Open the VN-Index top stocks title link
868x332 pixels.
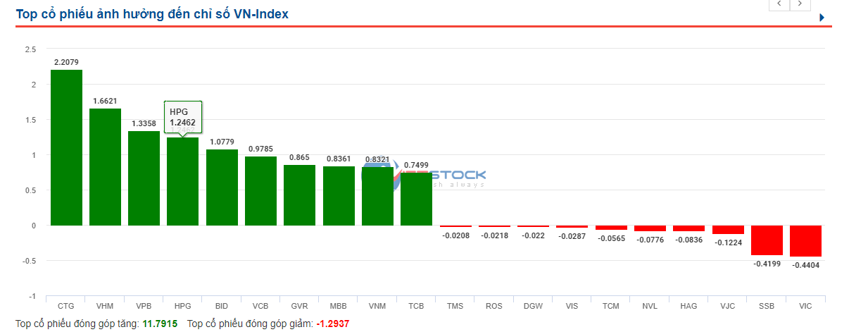pyautogui.click(x=152, y=14)
